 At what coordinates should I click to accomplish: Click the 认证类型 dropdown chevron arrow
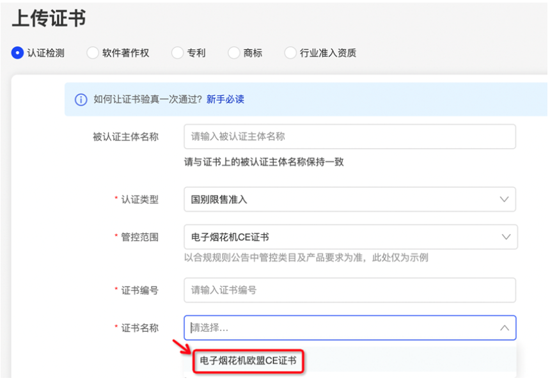coord(504,200)
